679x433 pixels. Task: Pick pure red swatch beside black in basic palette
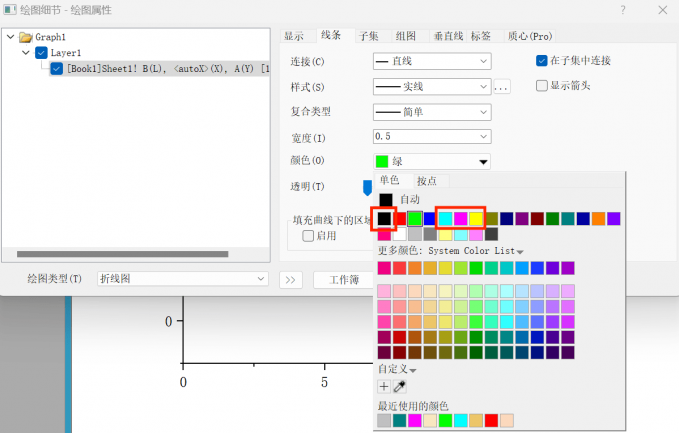coord(401,219)
